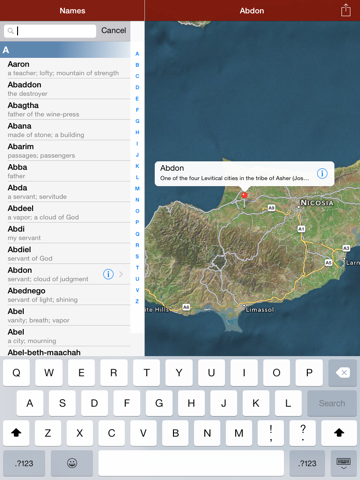
Task: Open info button in the Abdon map callout
Action: pyautogui.click(x=322, y=173)
